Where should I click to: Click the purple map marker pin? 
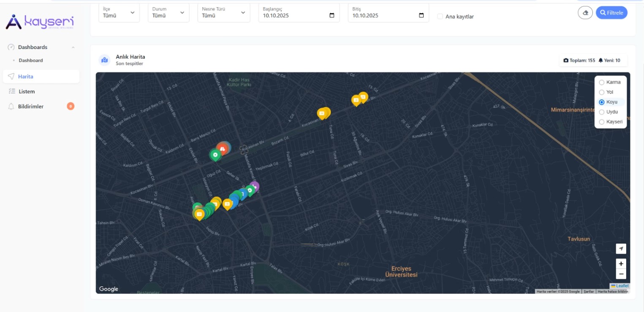[254, 186]
